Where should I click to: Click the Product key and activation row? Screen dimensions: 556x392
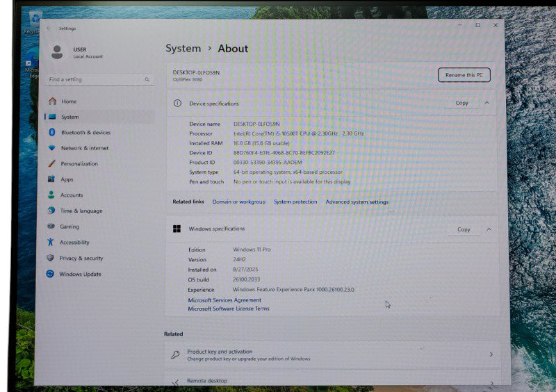point(332,354)
